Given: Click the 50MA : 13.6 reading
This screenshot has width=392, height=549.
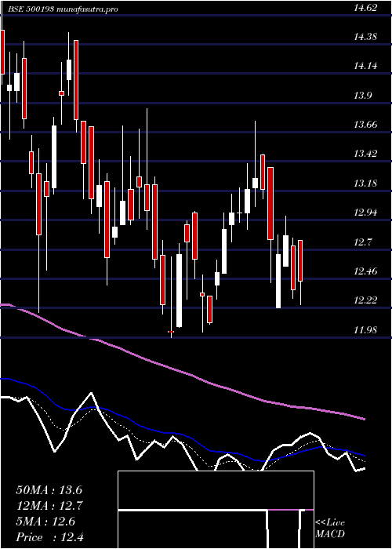Looking at the screenshot, I should [49, 490].
